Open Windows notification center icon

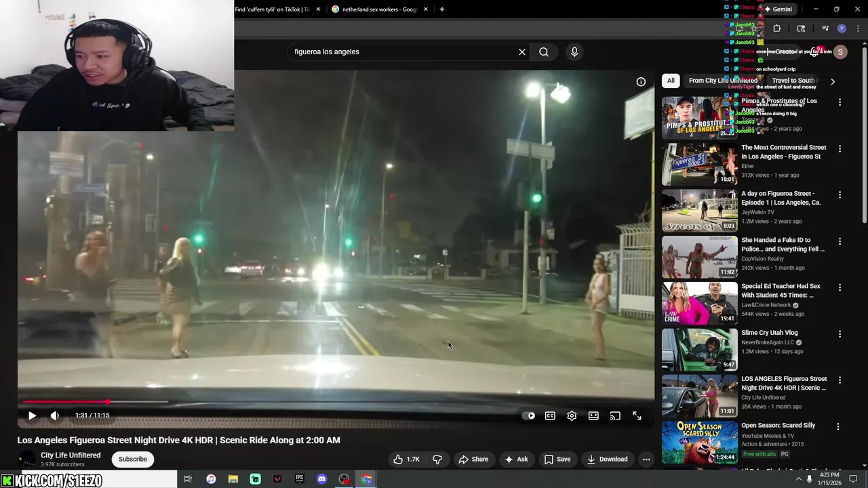(853, 479)
